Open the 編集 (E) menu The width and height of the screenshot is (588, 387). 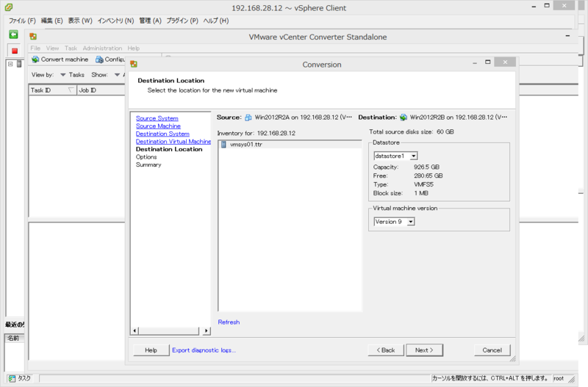tap(51, 21)
